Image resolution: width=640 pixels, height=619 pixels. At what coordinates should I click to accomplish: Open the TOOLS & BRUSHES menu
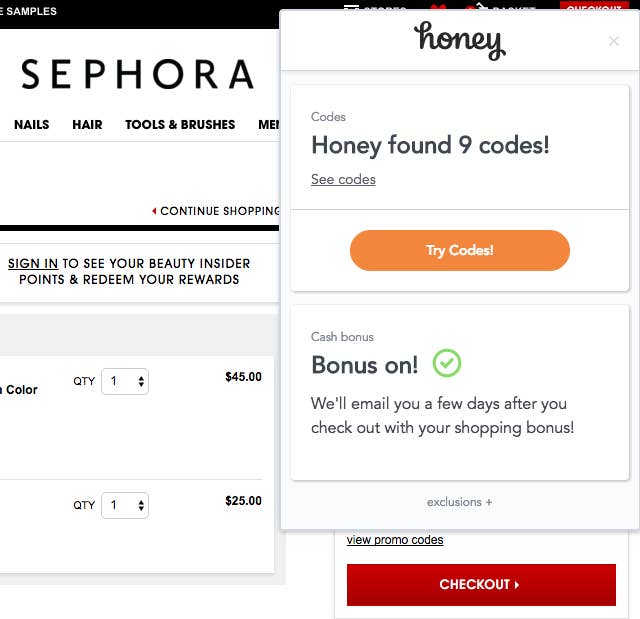click(x=180, y=125)
